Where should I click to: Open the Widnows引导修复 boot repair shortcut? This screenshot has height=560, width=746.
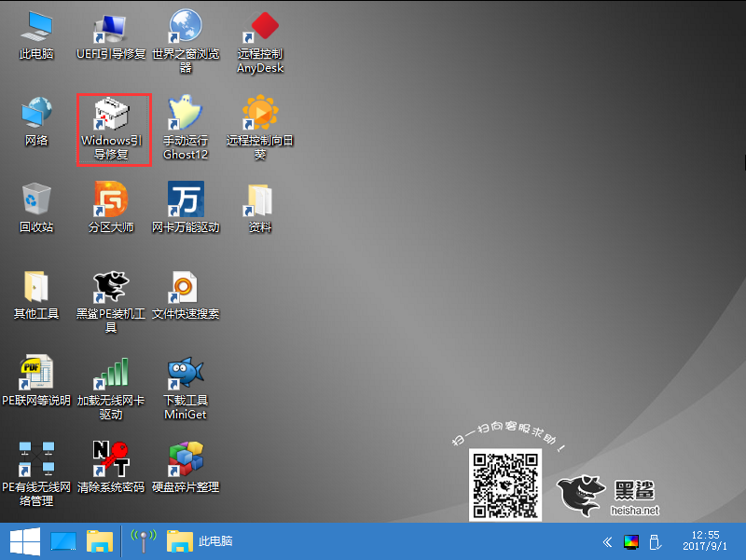click(x=112, y=116)
